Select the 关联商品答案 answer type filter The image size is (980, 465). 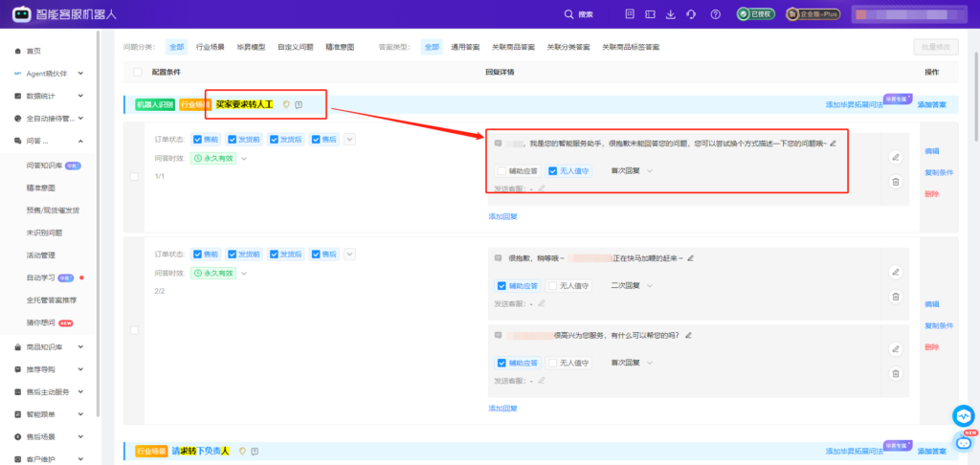513,47
